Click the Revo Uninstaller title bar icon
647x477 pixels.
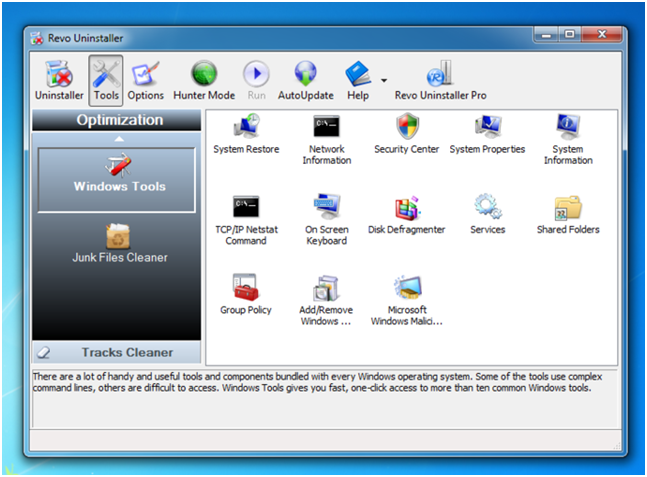click(x=37, y=38)
